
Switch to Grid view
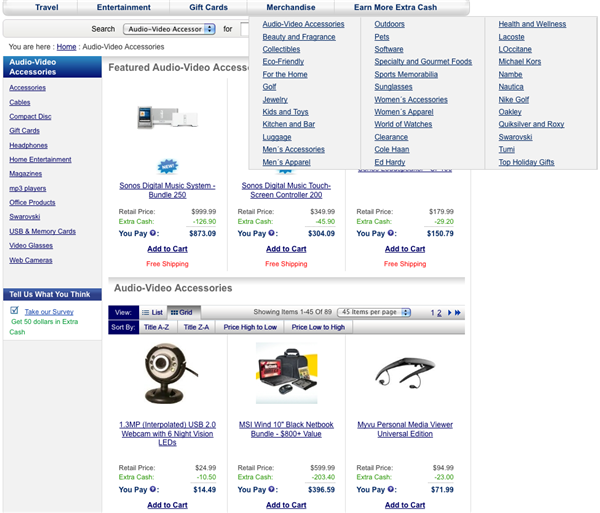pos(182,313)
